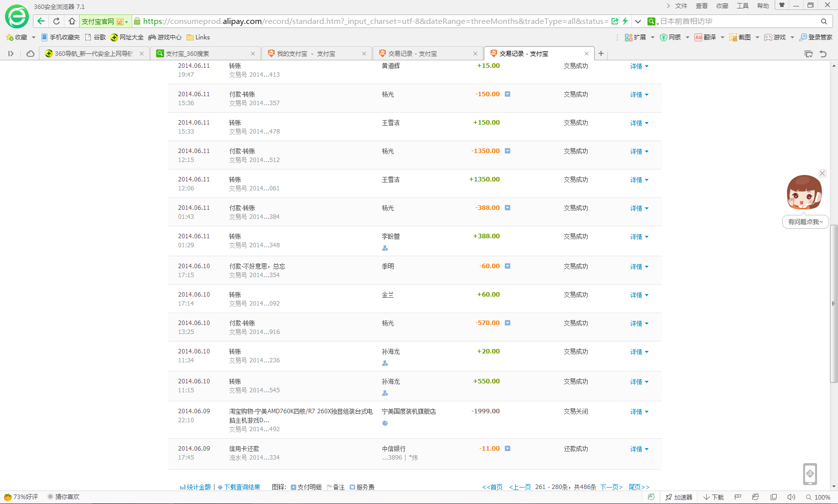Click in the 日本前首相访华 search field
The width and height of the screenshot is (838, 504).
pyautogui.click(x=738, y=21)
